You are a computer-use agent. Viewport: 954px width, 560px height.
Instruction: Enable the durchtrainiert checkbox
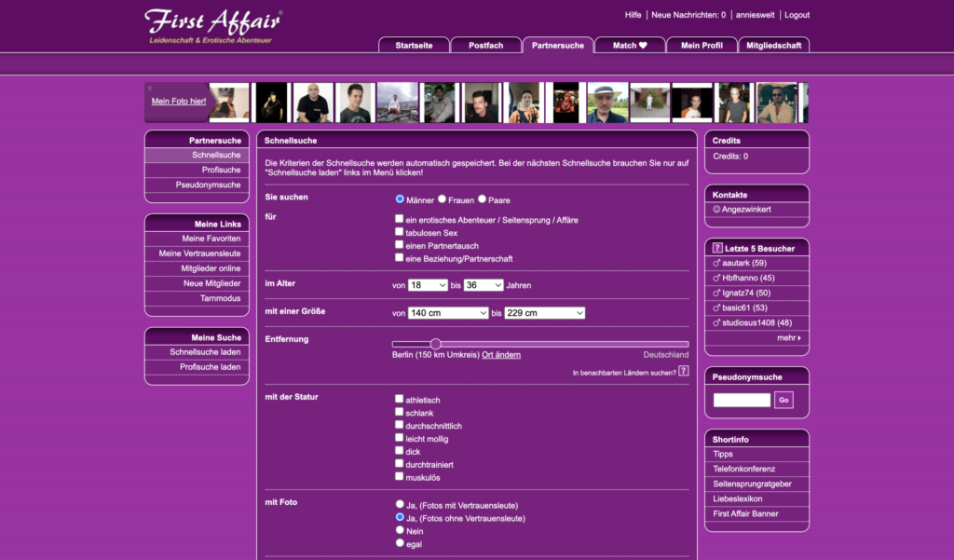click(x=399, y=463)
